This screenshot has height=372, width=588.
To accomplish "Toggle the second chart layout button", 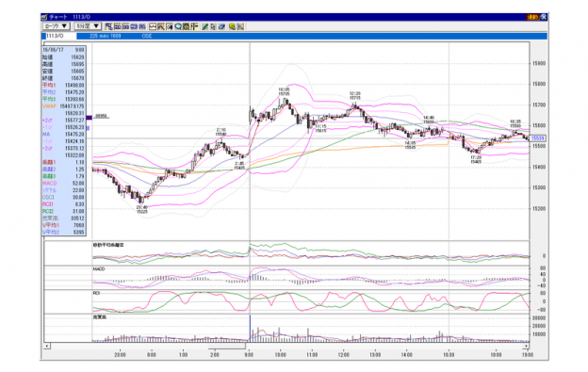I will point(118,26).
